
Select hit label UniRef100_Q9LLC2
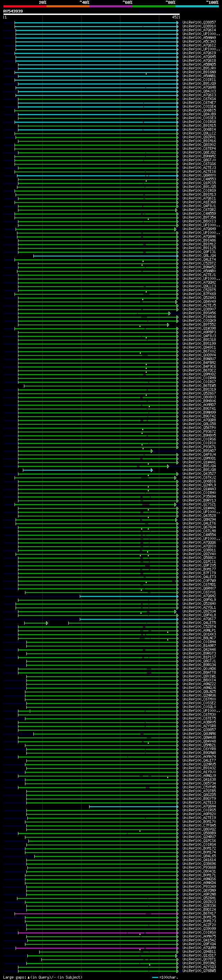tap(199, 133)
